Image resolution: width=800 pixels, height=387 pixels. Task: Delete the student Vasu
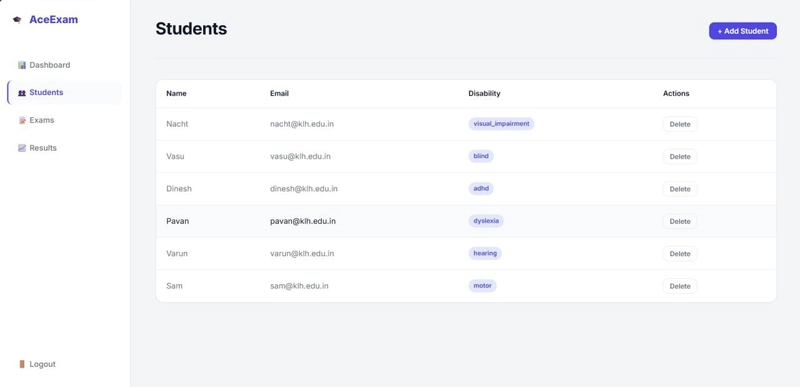680,157
